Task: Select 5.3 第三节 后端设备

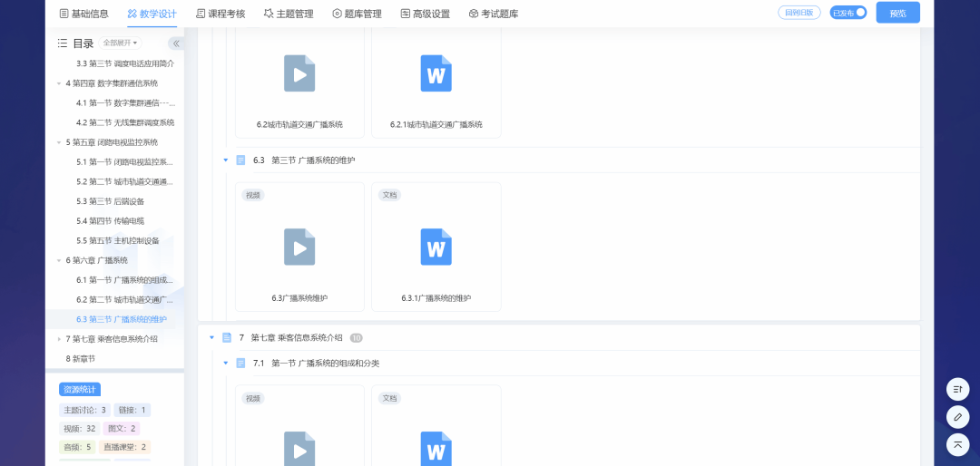Action: coord(111,201)
